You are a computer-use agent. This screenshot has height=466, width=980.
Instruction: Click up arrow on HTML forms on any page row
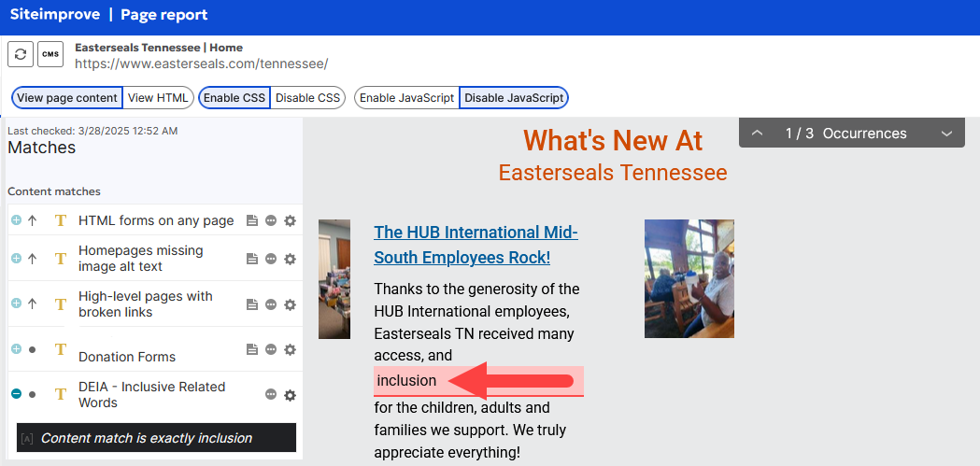click(33, 220)
